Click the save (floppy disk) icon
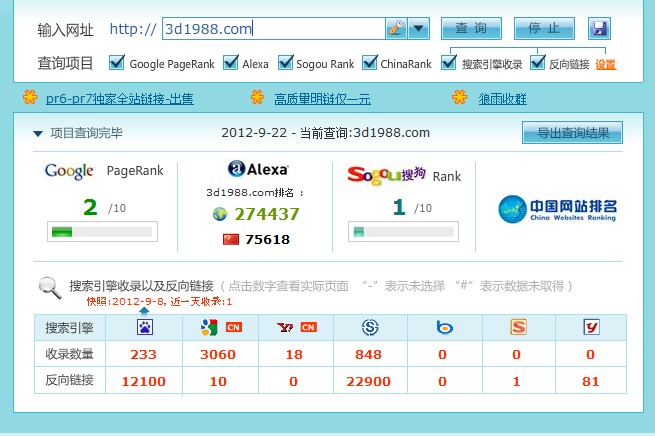Screen dimensions: 655x436 point(599,29)
